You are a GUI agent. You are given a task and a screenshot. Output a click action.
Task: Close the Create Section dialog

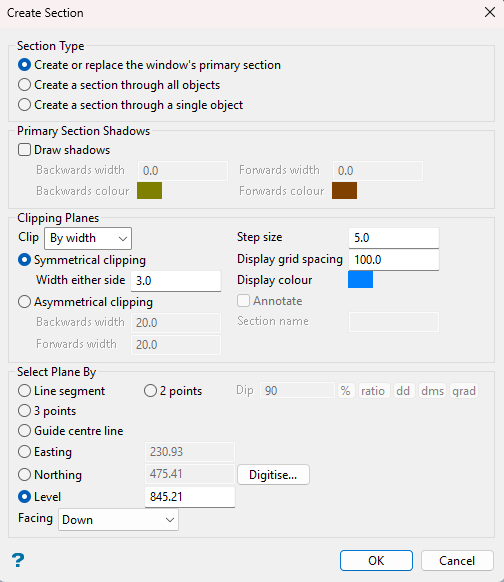coord(490,12)
